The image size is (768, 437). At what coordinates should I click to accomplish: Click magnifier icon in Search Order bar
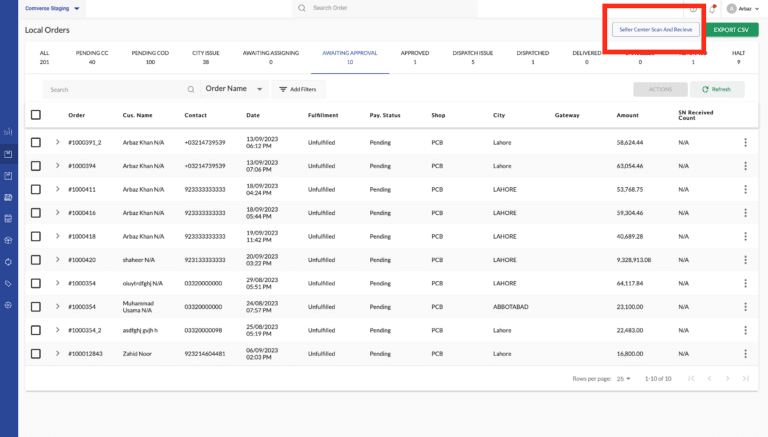tap(302, 8)
